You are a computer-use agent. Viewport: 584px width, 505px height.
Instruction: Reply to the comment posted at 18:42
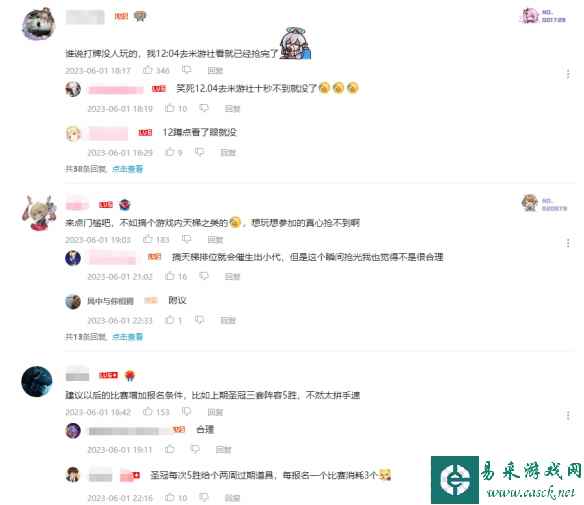[215, 412]
